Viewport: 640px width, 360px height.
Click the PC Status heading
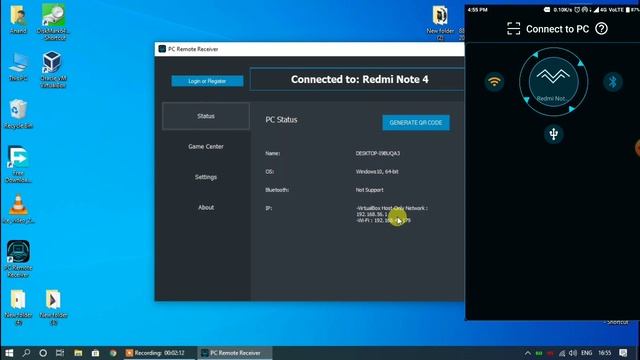(281, 120)
